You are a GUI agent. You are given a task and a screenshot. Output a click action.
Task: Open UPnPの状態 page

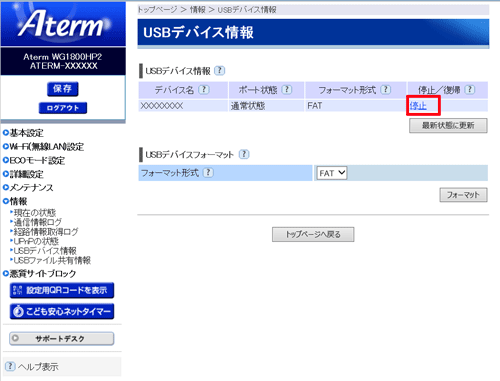click(x=36, y=241)
